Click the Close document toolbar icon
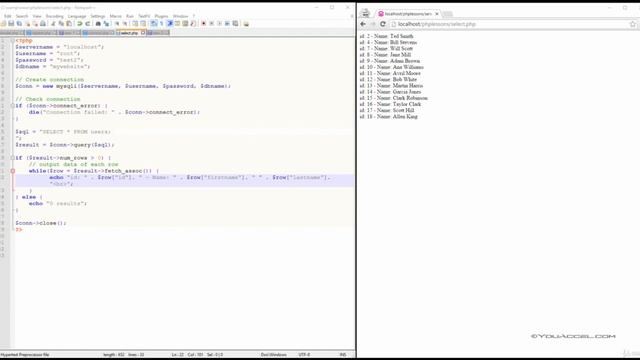Screen dimensions: 640x360 27,24
